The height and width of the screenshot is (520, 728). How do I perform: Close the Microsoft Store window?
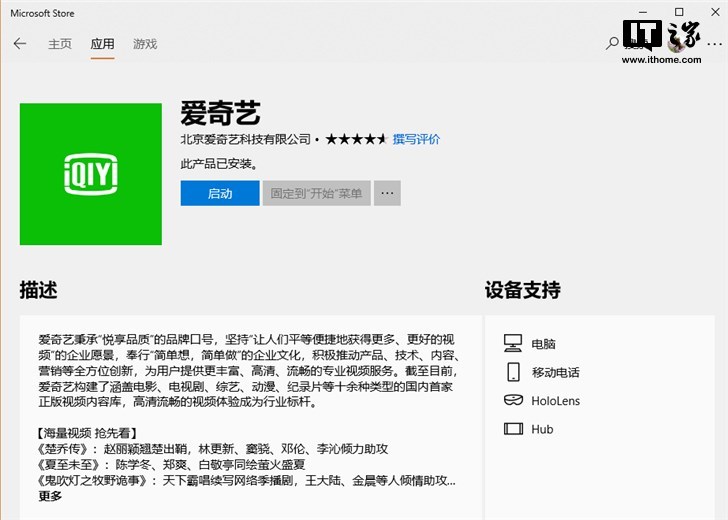point(715,12)
